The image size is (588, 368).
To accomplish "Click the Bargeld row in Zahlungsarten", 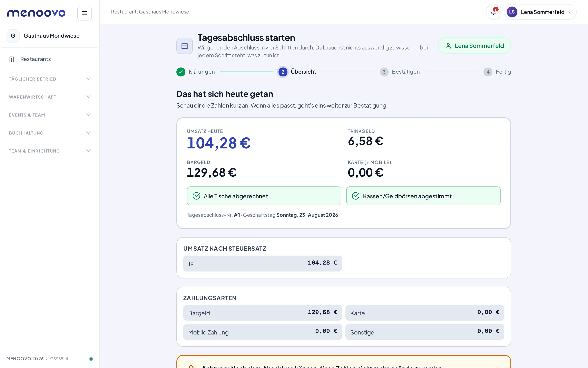I will point(263,313).
